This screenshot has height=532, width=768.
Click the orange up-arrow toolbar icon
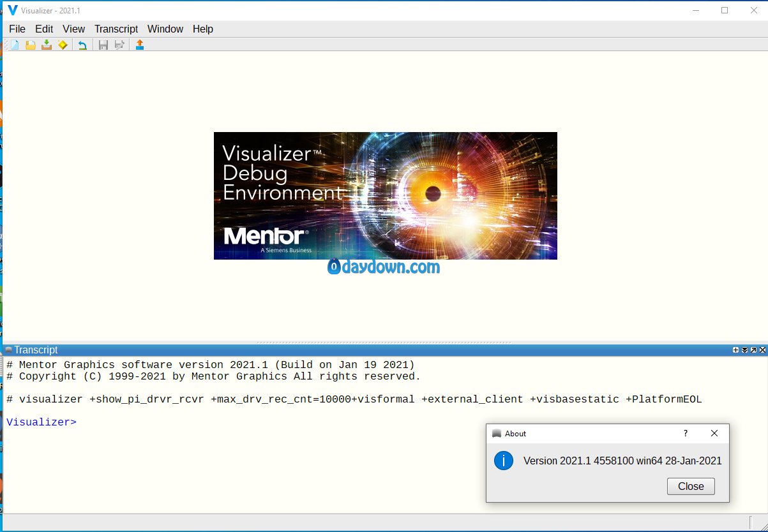[x=140, y=45]
